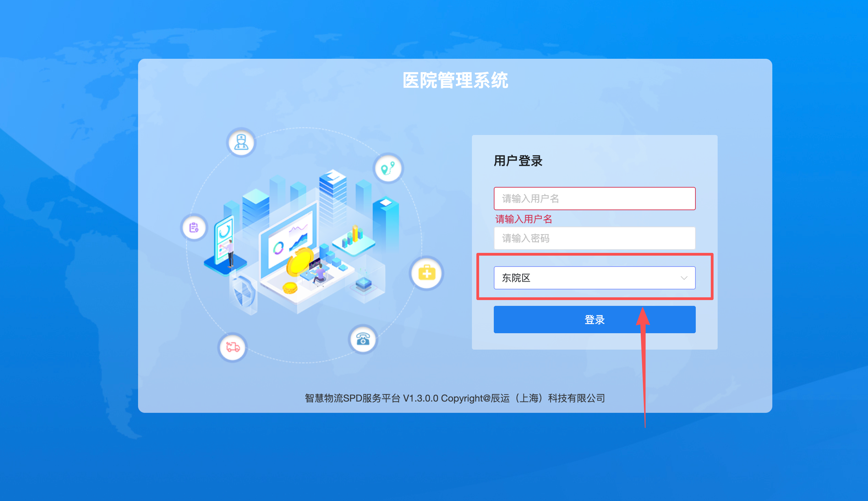Click the doctor avatar icon
Image resolution: width=868 pixels, height=501 pixels.
[x=241, y=142]
